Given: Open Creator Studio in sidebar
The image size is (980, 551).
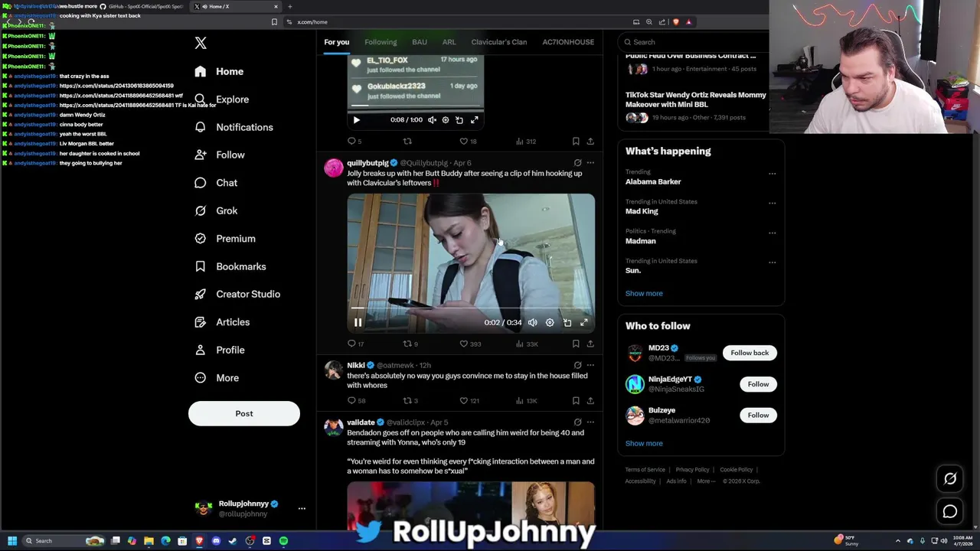Looking at the screenshot, I should 237,294.
